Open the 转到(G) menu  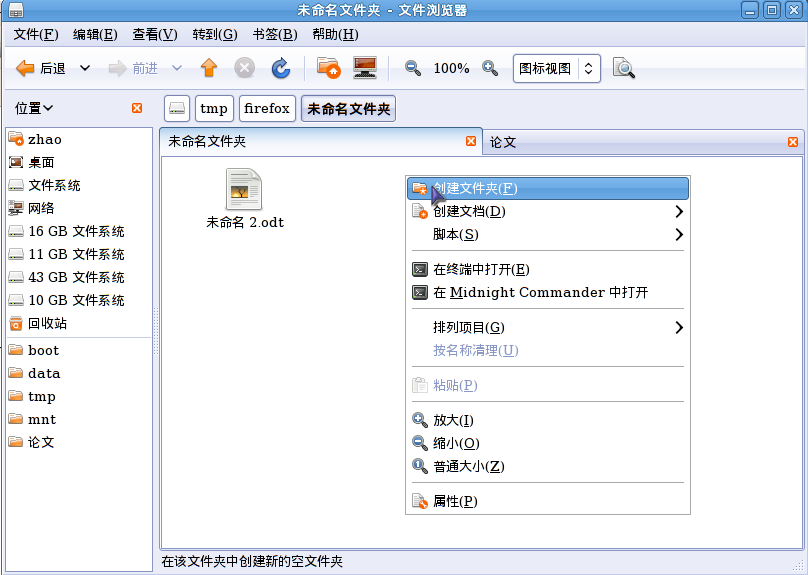tap(215, 35)
